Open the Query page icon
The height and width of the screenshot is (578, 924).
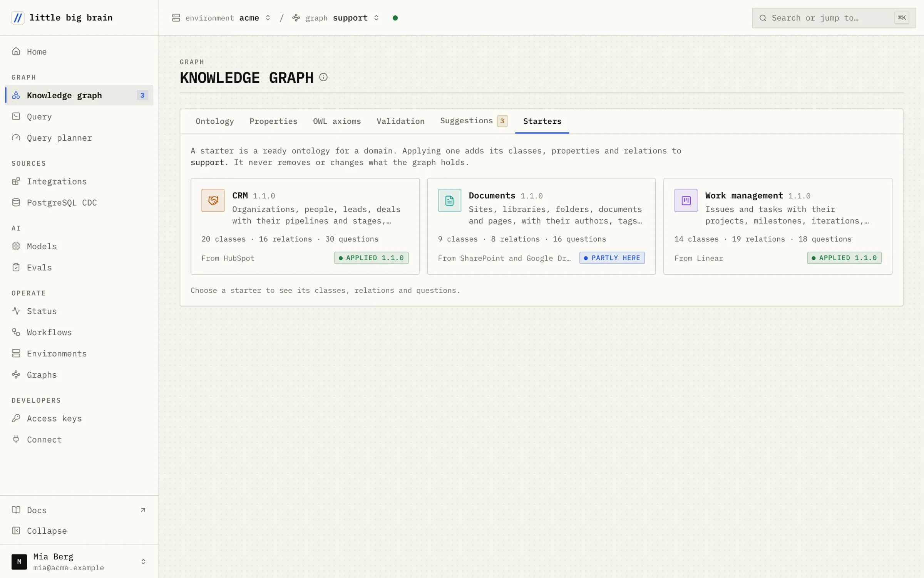click(x=16, y=116)
